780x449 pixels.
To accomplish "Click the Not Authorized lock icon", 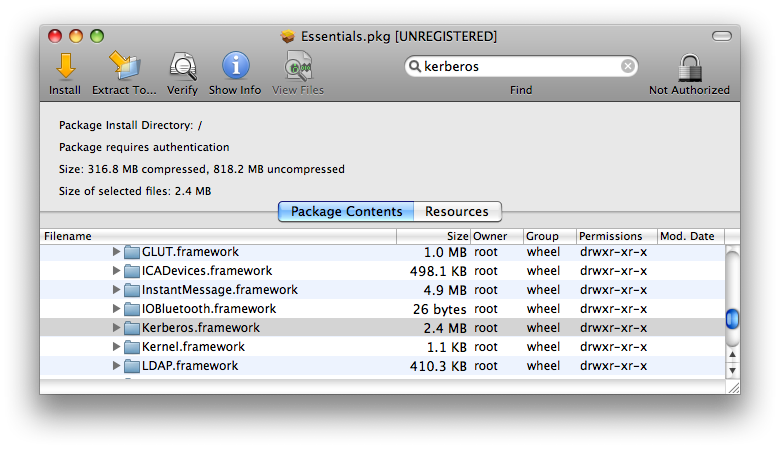I will 689,67.
